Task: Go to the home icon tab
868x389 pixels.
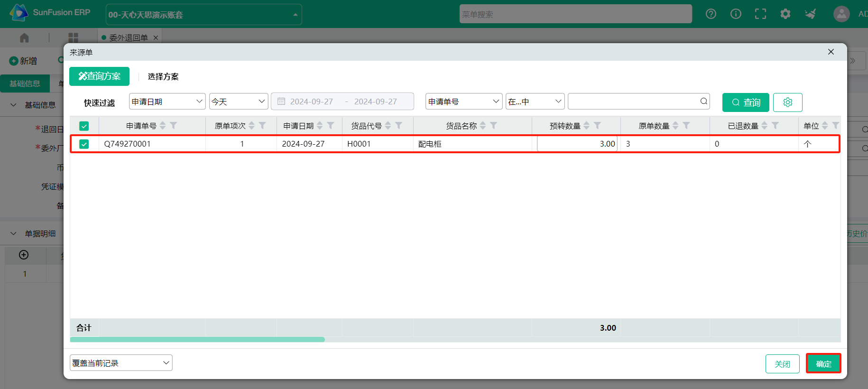Action: (24, 37)
